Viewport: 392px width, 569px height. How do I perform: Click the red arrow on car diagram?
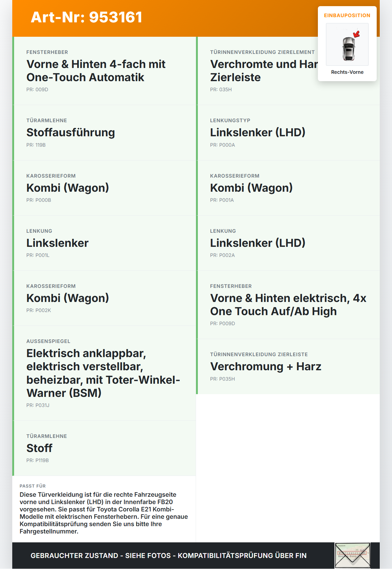click(356, 34)
